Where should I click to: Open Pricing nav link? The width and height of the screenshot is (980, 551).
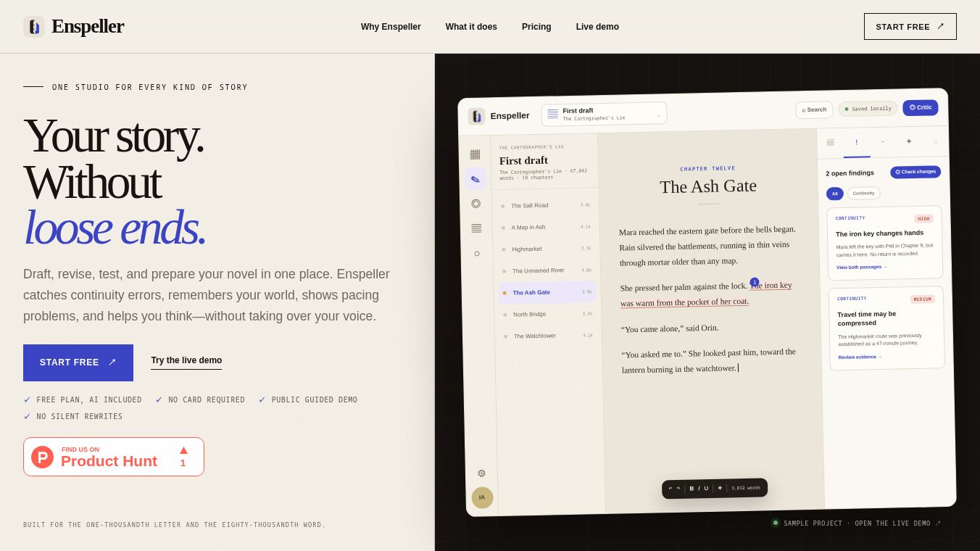[x=536, y=27]
